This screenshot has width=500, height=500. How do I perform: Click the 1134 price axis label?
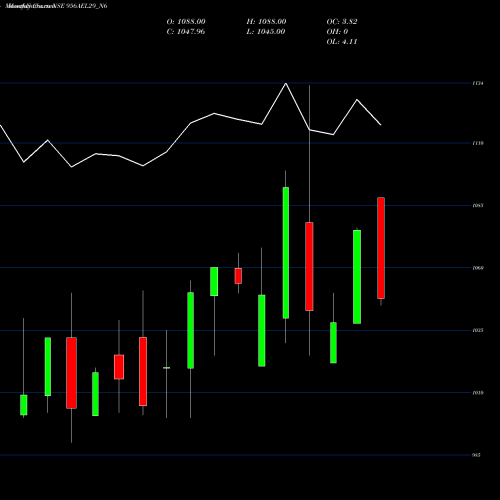point(478,83)
